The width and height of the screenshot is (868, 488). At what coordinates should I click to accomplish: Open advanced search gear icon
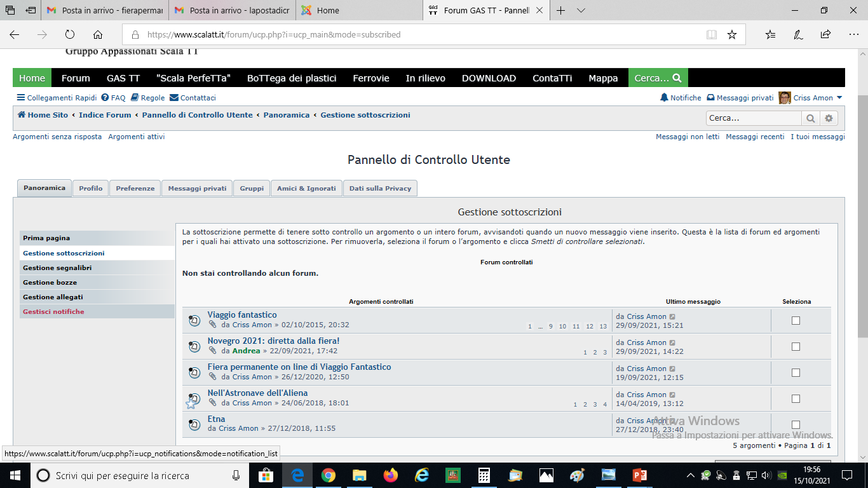click(x=829, y=118)
